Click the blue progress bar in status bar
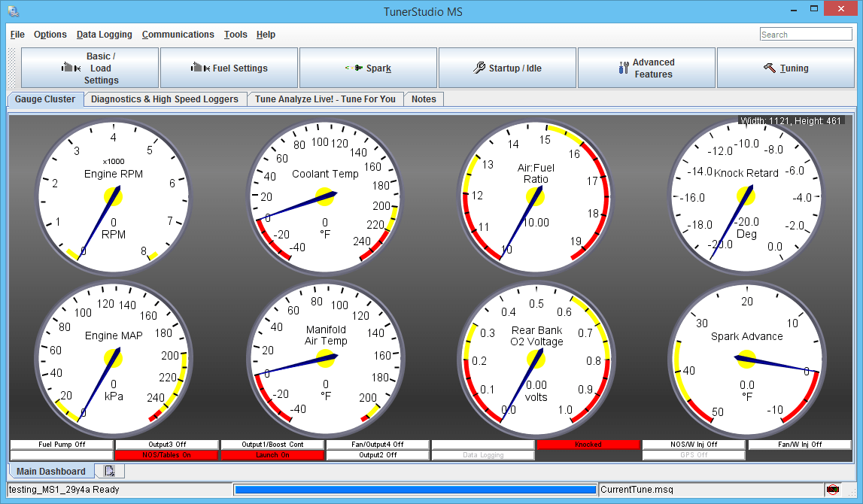Screen dimensions: 863x504 [415, 489]
